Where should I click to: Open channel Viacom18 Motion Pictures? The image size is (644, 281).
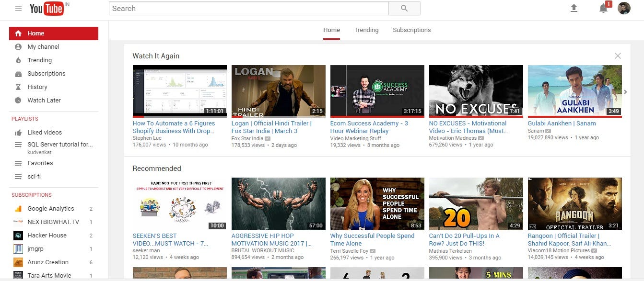point(559,251)
